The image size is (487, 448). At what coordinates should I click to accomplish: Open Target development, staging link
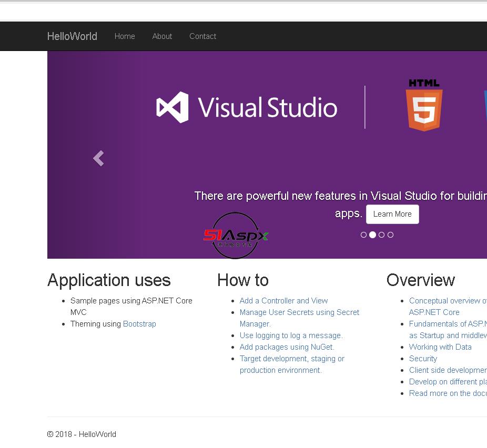pyautogui.click(x=292, y=364)
